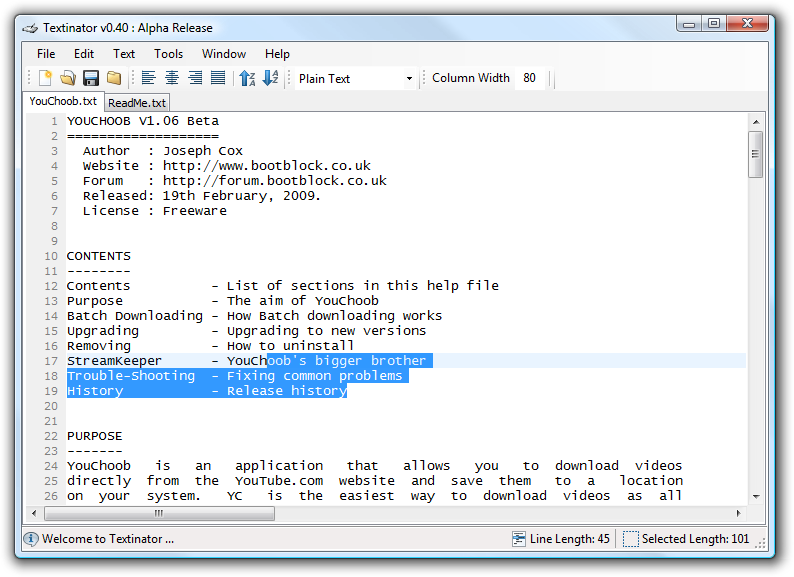This screenshot has height=577, width=794.
Task: Switch to the ReadMe.txt tab
Action: click(x=137, y=102)
